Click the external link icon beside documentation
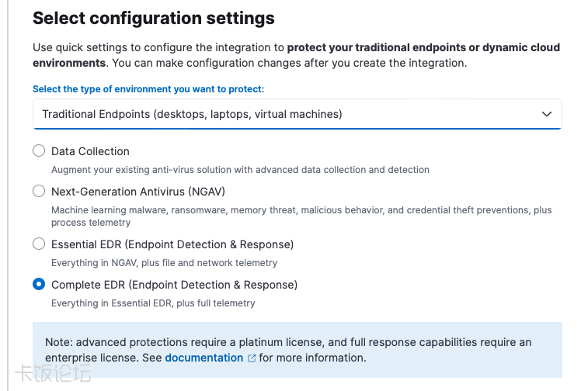The height and width of the screenshot is (391, 588). click(251, 358)
